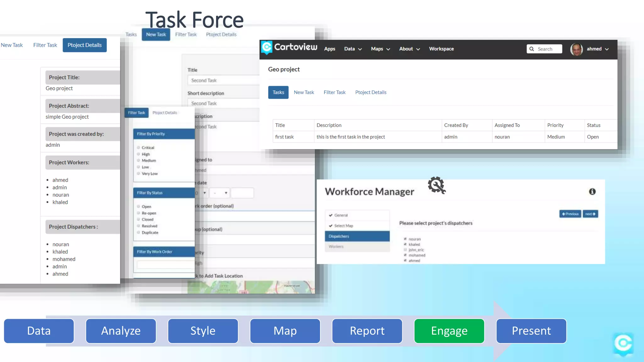Select the High priority filter option

[x=138, y=154]
